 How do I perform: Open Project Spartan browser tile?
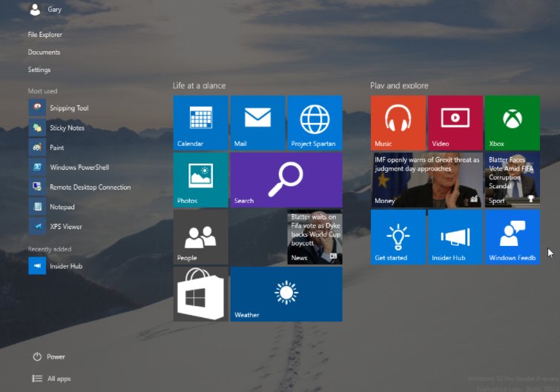click(x=314, y=123)
